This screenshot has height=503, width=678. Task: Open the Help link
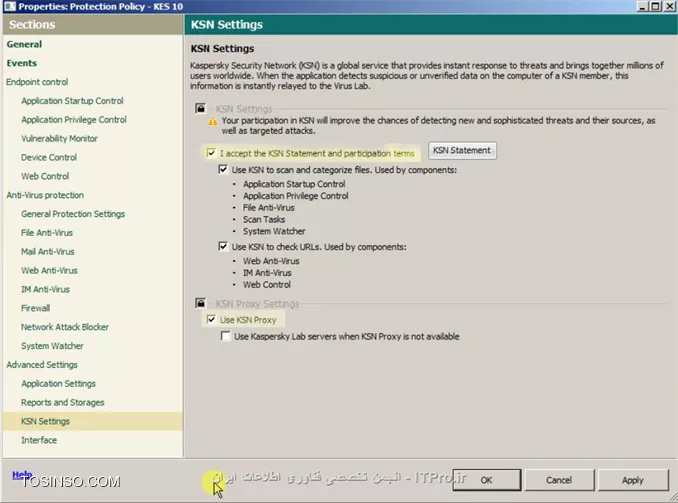[x=22, y=474]
